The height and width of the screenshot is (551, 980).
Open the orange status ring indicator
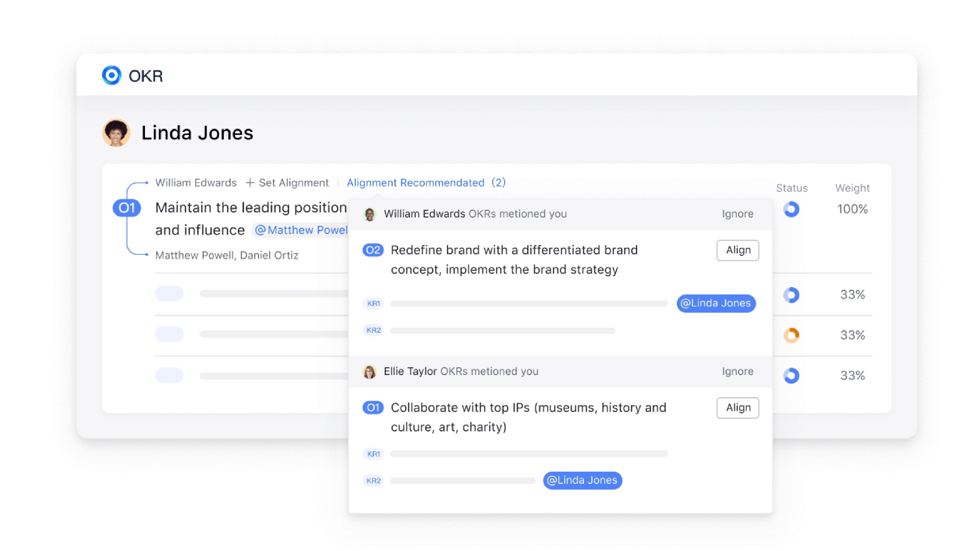[791, 335]
